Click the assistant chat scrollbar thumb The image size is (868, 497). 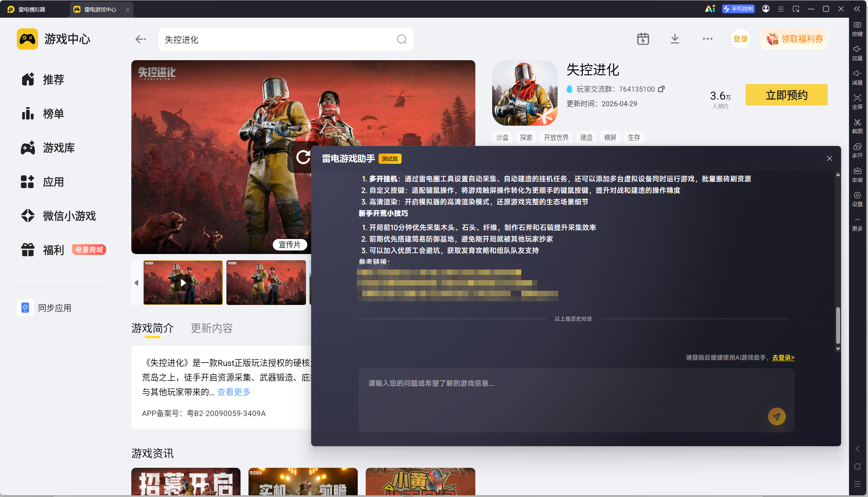click(838, 325)
